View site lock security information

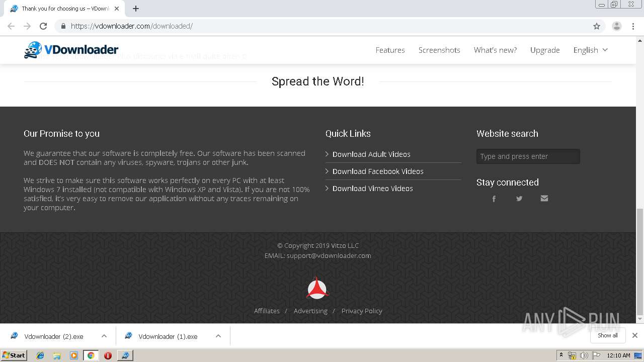[x=63, y=26]
